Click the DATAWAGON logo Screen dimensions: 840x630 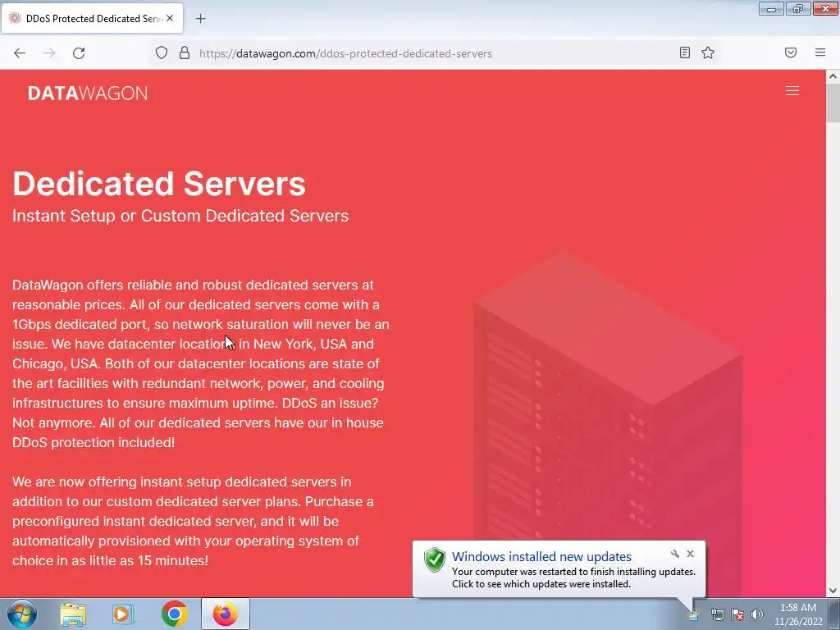coord(88,94)
